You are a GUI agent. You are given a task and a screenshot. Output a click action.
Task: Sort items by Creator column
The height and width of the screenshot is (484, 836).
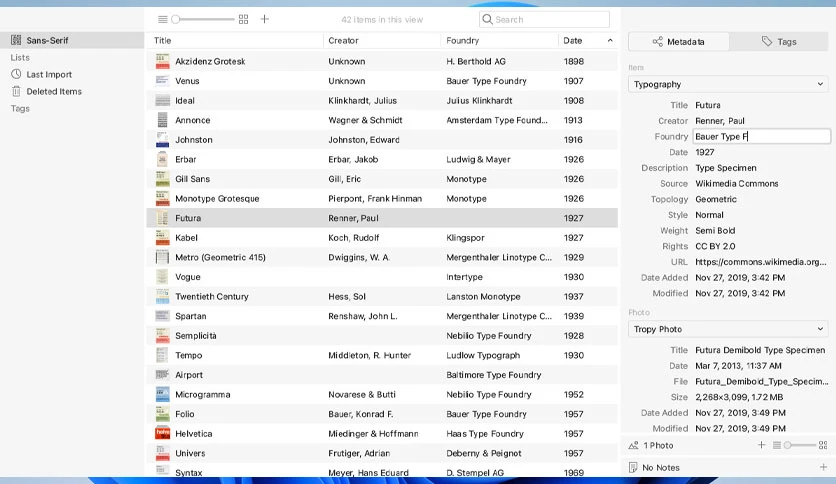(x=343, y=41)
